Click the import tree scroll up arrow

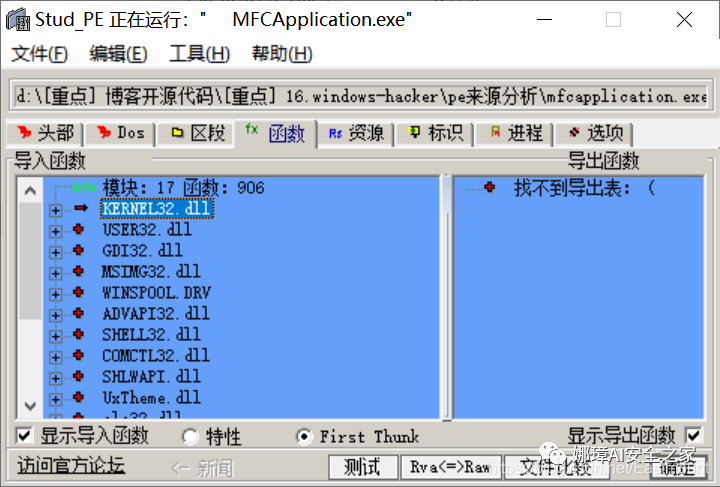click(30, 190)
